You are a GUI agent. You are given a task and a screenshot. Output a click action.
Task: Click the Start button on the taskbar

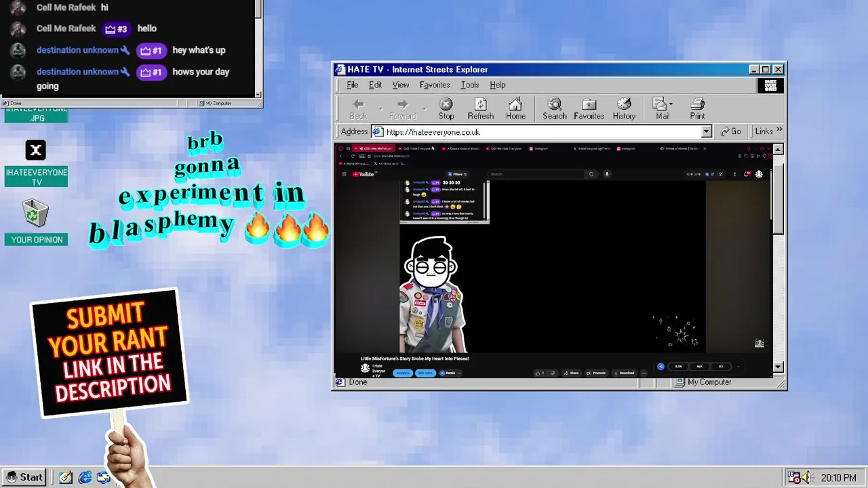pos(24,477)
